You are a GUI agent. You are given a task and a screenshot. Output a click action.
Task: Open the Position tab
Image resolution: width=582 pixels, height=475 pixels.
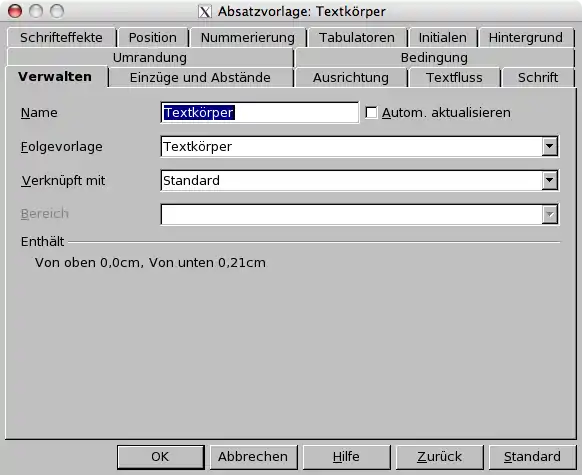pyautogui.click(x=153, y=37)
